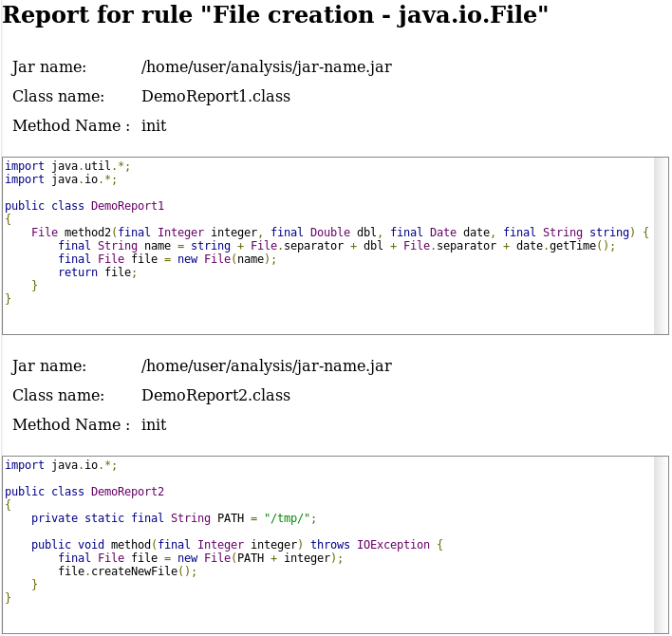The image size is (672, 636).
Task: Click the jar path value above DemoReport2.class
Action: pyautogui.click(x=267, y=366)
